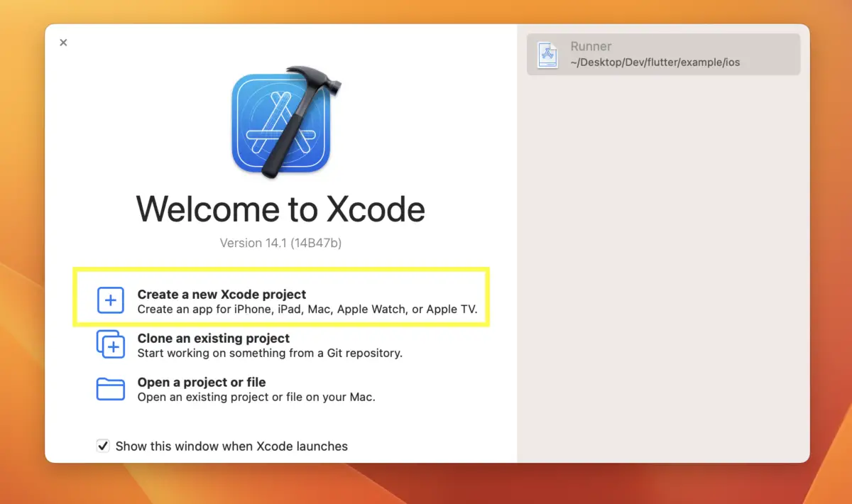Screen dimensions: 852x504
Task: Click the folder icon for opening a project
Action: 110,389
